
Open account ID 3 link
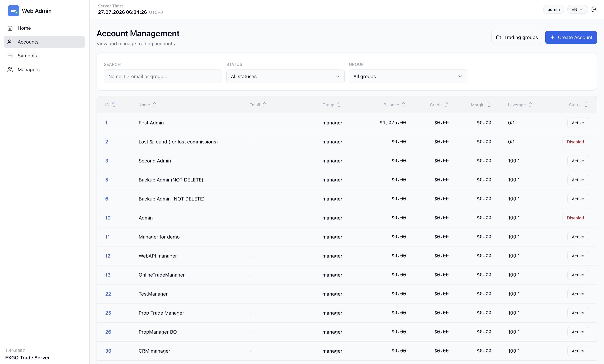tap(107, 161)
